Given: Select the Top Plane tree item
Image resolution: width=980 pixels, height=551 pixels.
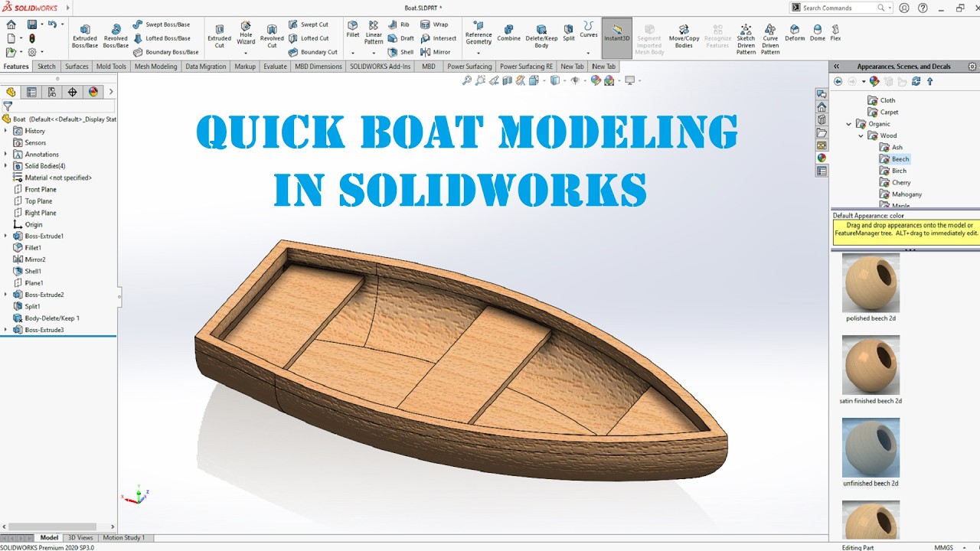Looking at the screenshot, I should [x=33, y=201].
